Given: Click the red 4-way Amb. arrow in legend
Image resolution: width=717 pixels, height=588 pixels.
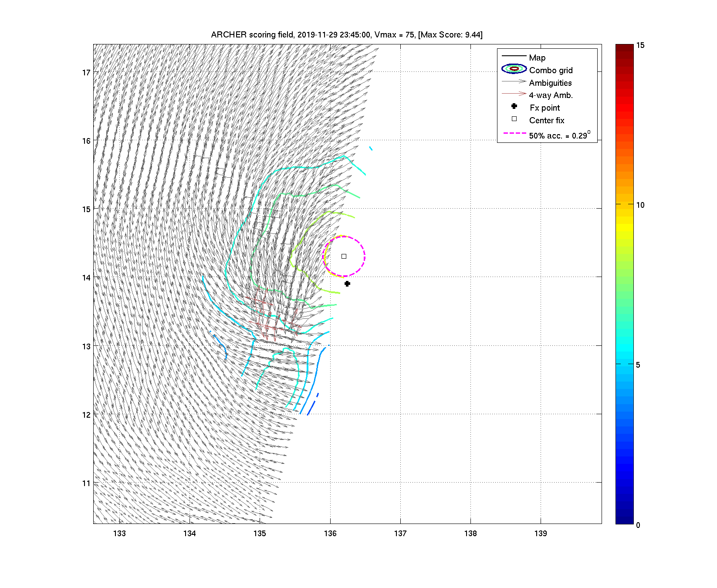Looking at the screenshot, I should (x=514, y=94).
